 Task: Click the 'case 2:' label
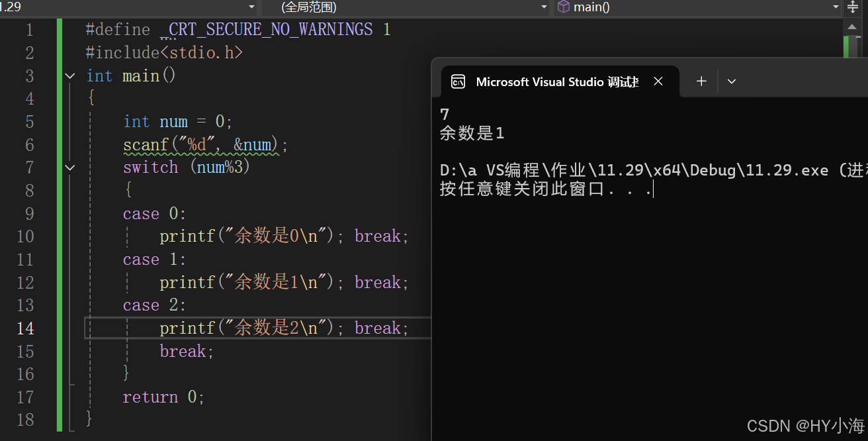click(x=155, y=305)
